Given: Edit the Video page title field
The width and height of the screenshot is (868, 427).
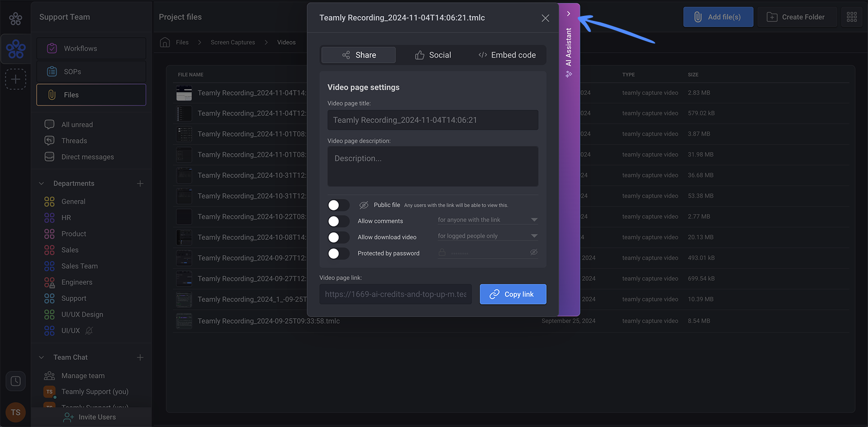Looking at the screenshot, I should point(433,120).
